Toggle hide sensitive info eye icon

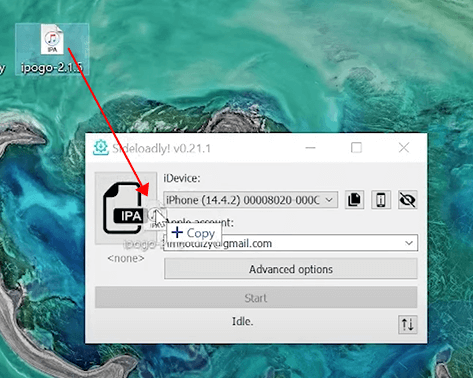pos(407,200)
